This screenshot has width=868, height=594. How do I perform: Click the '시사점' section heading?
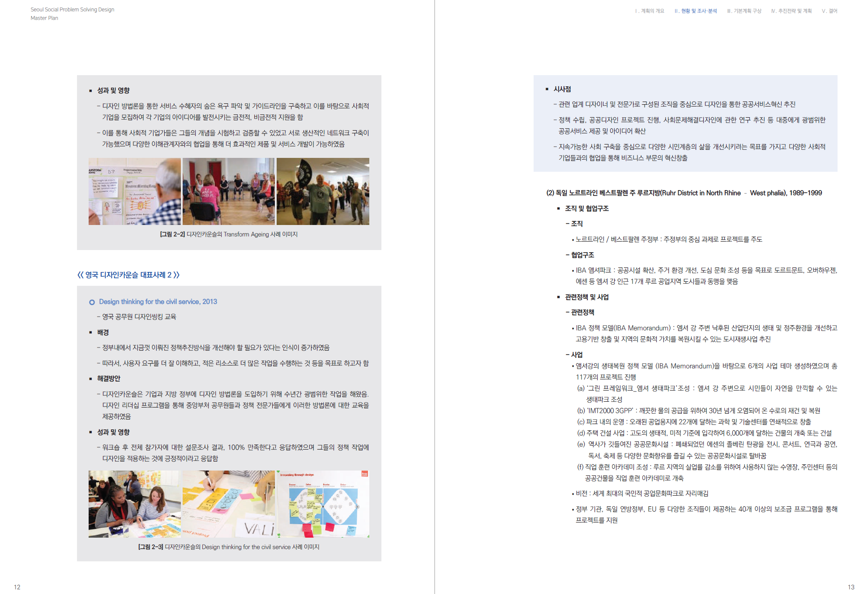pos(562,89)
